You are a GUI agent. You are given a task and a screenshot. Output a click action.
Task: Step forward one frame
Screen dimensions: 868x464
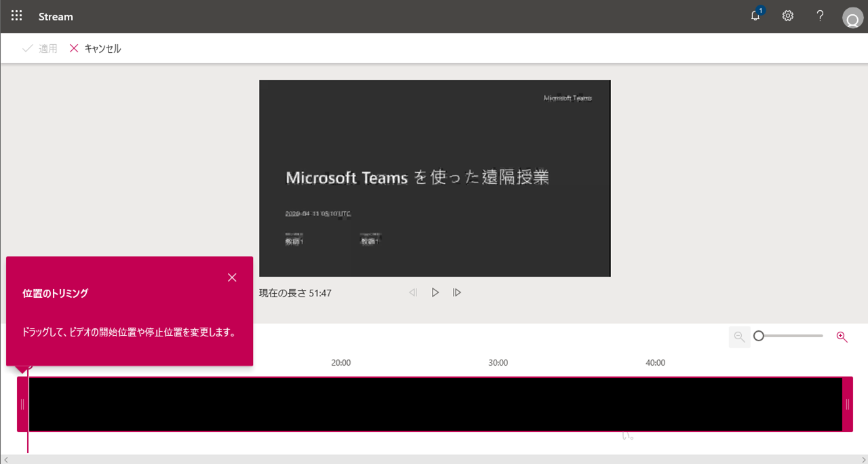click(457, 293)
